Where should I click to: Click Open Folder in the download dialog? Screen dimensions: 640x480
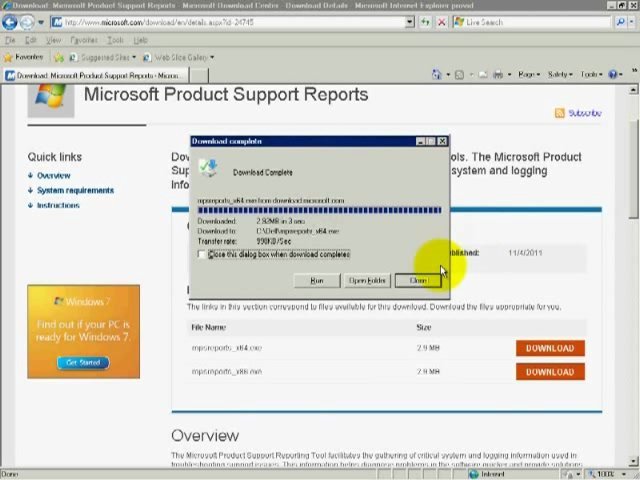[367, 280]
